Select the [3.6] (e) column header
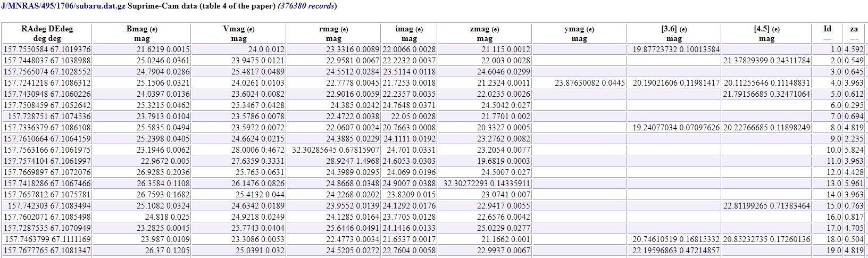This screenshot has height=258, width=868. (x=674, y=34)
